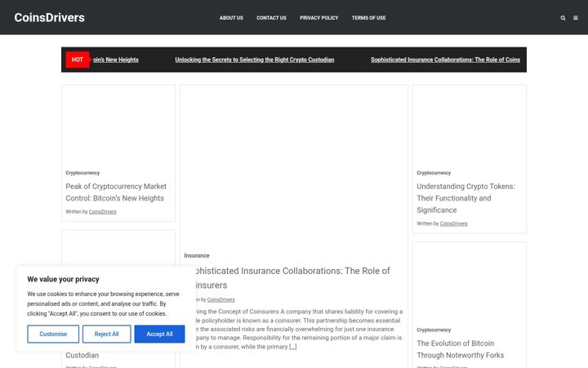Click large thumbnail above Insurance article
This screenshot has height=368, width=588.
[294, 167]
